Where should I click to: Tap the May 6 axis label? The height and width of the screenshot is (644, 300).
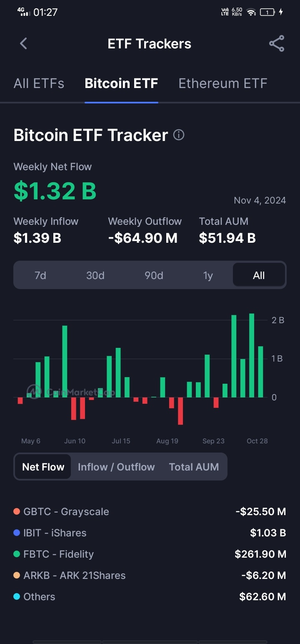(31, 441)
